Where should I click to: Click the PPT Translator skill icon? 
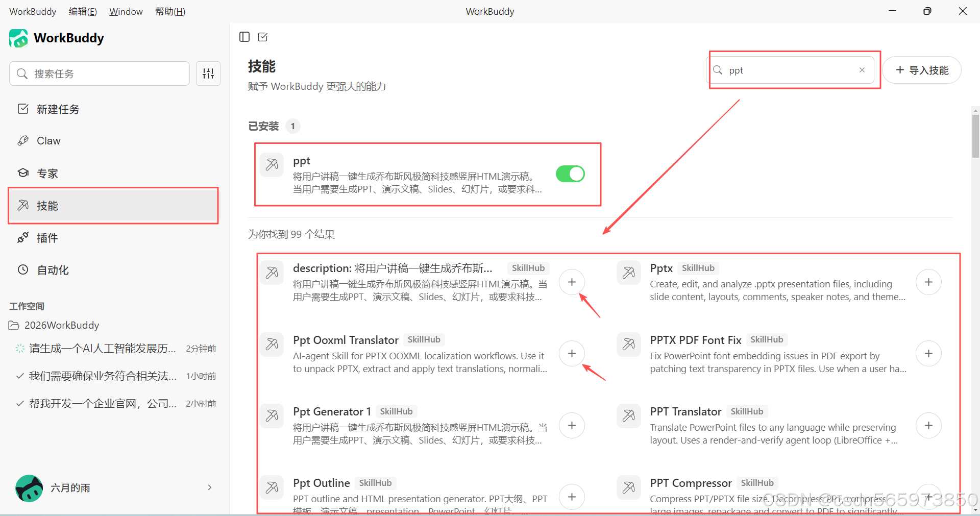[x=629, y=416]
